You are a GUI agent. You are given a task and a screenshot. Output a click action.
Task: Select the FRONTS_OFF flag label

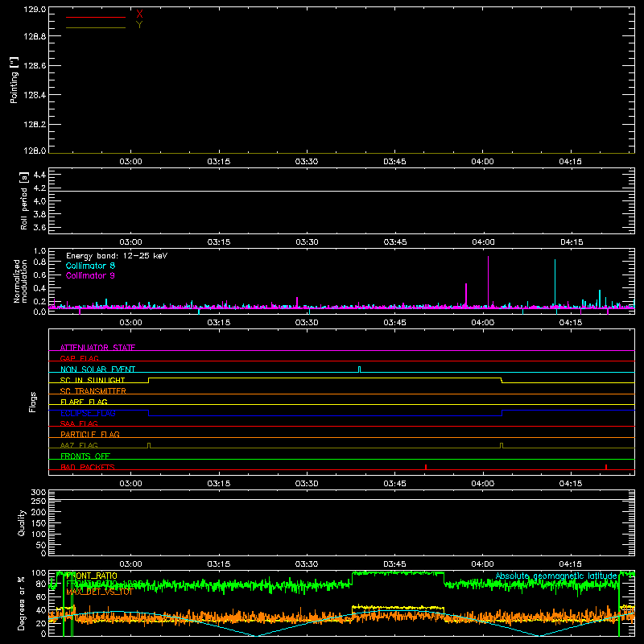[x=85, y=456]
